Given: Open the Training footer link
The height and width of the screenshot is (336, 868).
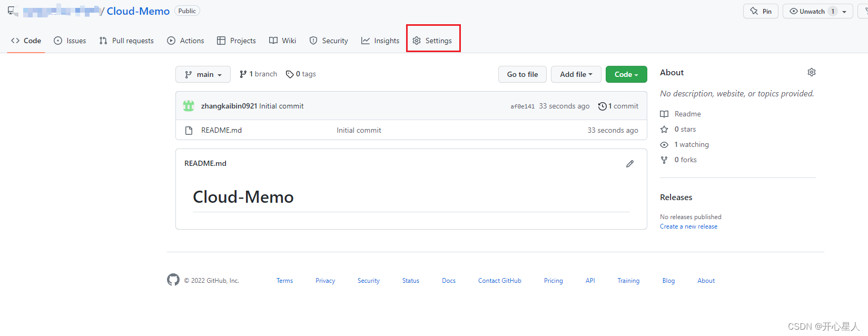Looking at the screenshot, I should [629, 281].
